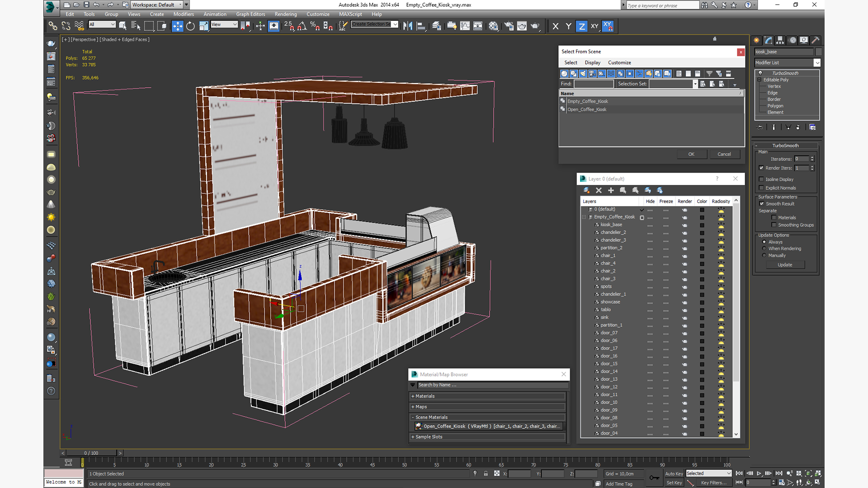Open selection filter All dropdown
This screenshot has width=868, height=488.
click(102, 24)
